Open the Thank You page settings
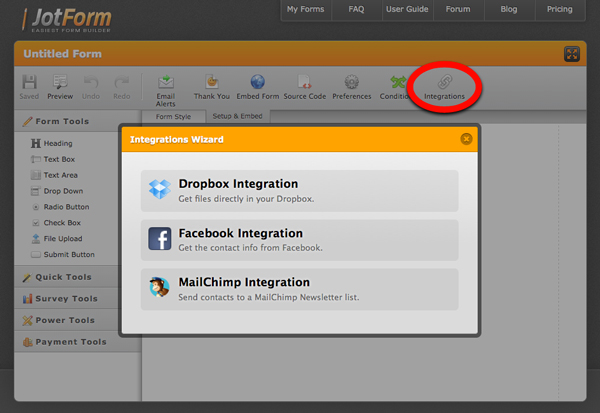 (212, 87)
